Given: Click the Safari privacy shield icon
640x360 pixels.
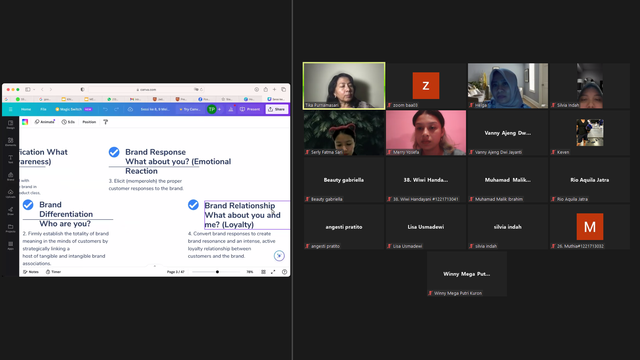Looking at the screenshot, I should point(82,89).
